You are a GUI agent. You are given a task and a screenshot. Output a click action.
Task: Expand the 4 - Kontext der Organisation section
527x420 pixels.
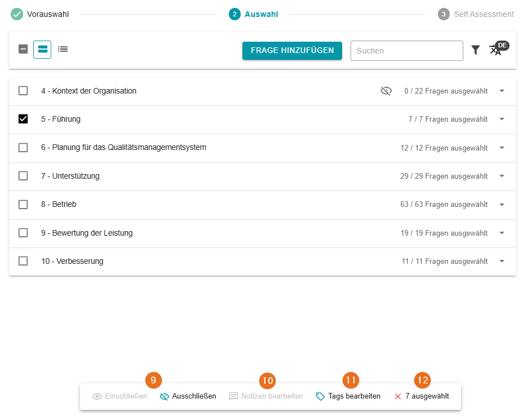click(502, 91)
